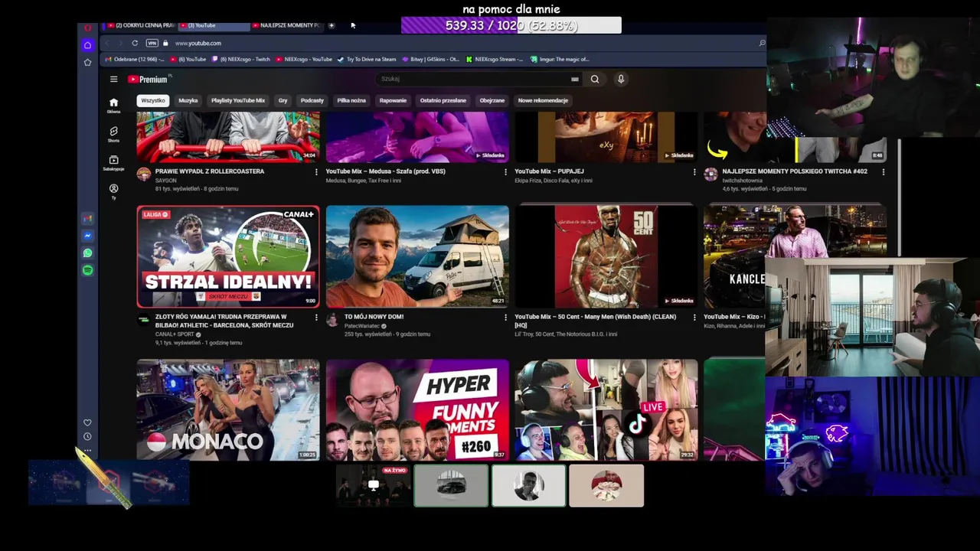The image size is (980, 551).
Task: Click the 539.33 / 1020 donation progress bar
Action: pos(511,25)
